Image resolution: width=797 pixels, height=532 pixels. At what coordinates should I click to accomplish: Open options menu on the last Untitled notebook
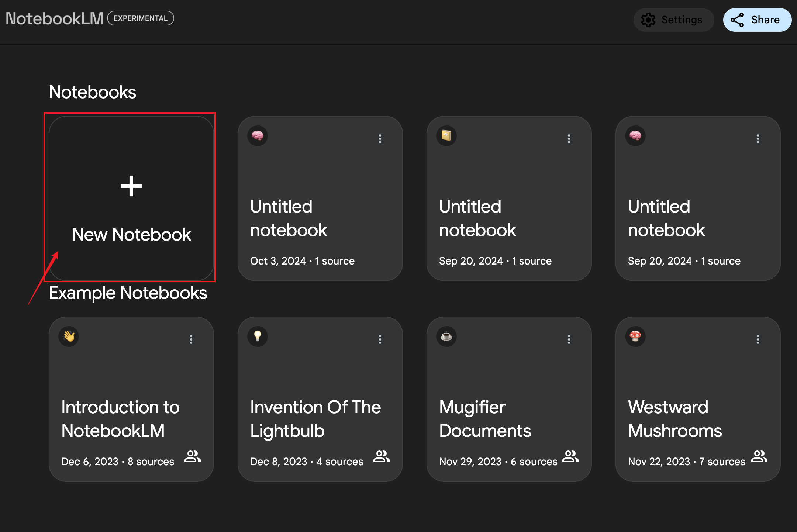coord(758,139)
